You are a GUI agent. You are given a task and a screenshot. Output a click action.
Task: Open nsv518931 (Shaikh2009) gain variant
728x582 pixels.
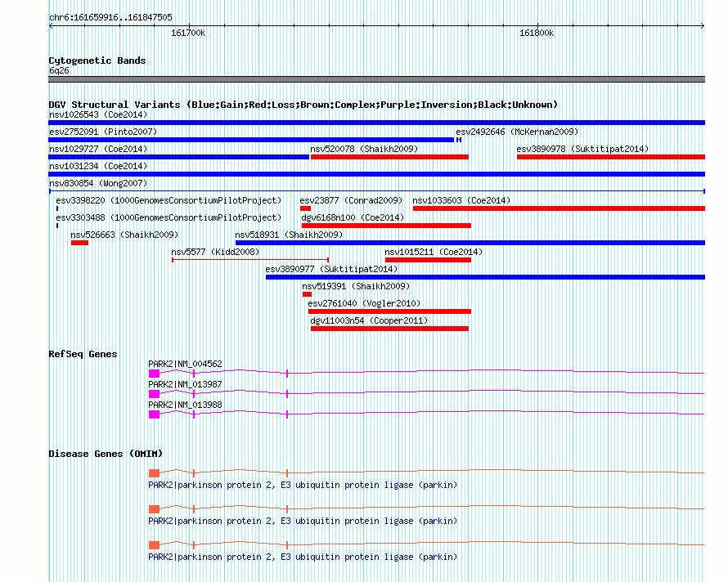click(289, 235)
